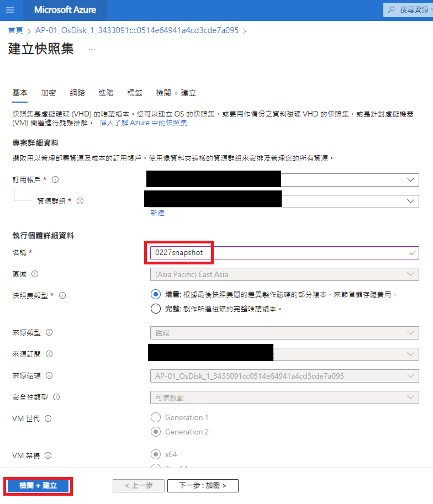Switch to the 加密 tab

pos(49,93)
